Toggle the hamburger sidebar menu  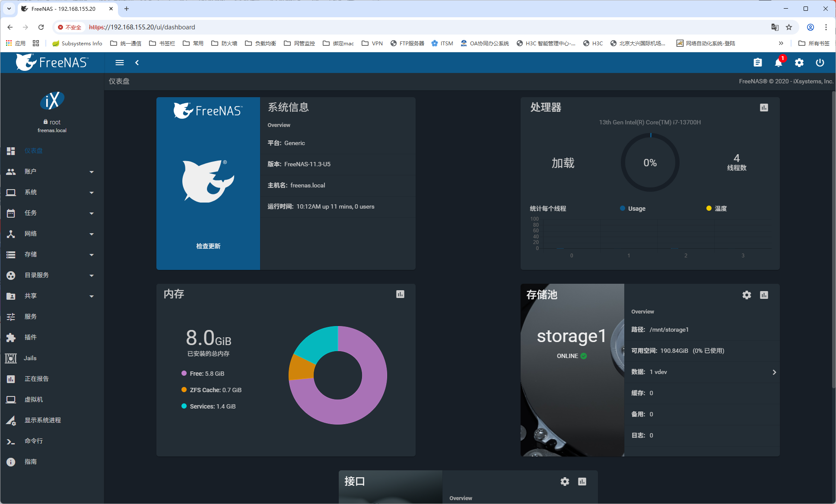[120, 63]
